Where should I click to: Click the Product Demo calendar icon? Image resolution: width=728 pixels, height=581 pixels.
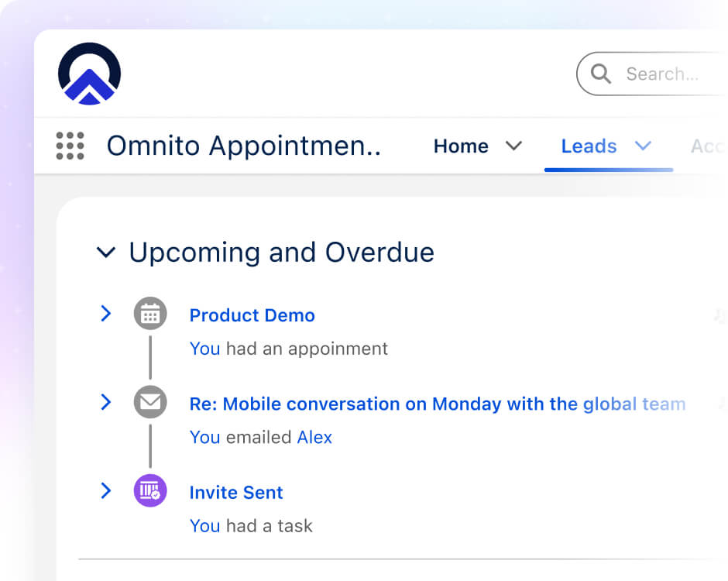click(x=150, y=314)
